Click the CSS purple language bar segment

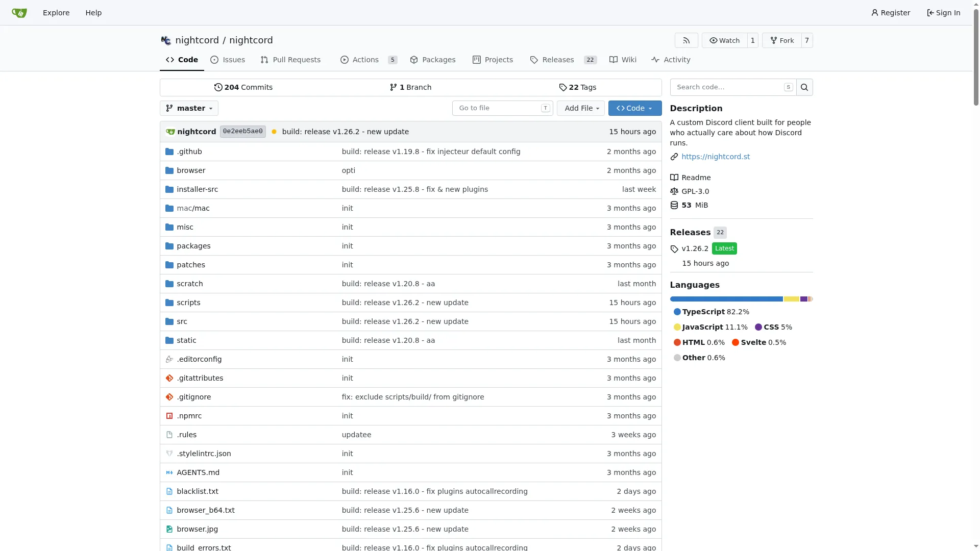tap(804, 299)
